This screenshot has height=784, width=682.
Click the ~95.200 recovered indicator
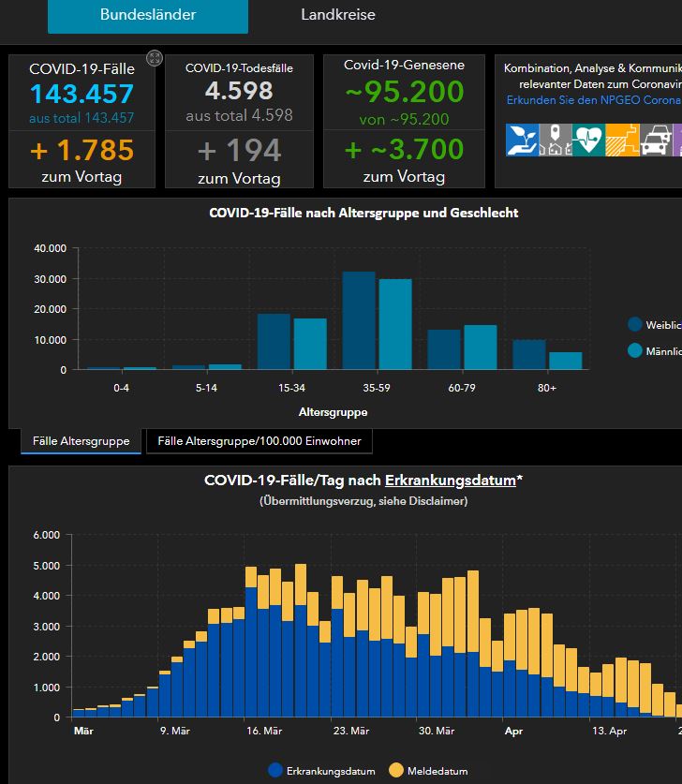point(404,92)
